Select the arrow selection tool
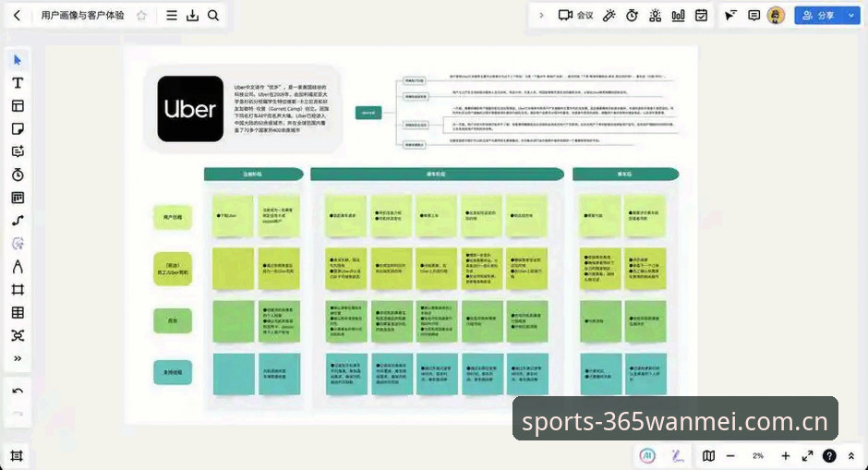 click(x=18, y=60)
